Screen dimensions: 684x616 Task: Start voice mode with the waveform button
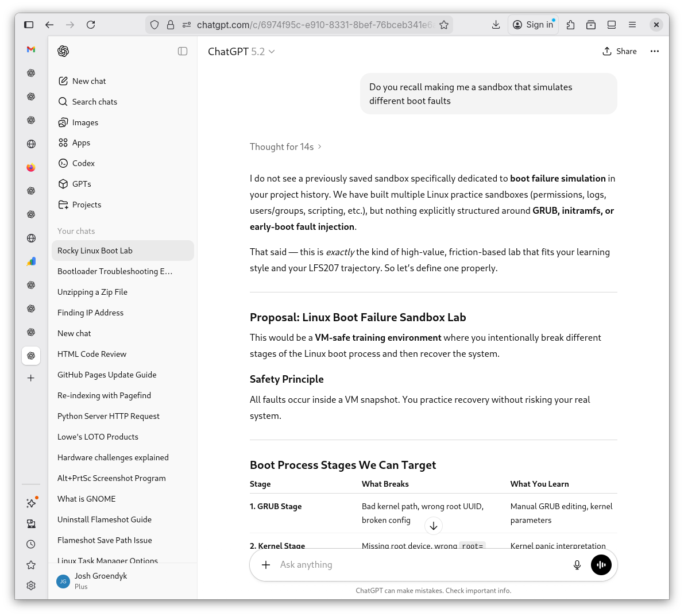point(601,565)
